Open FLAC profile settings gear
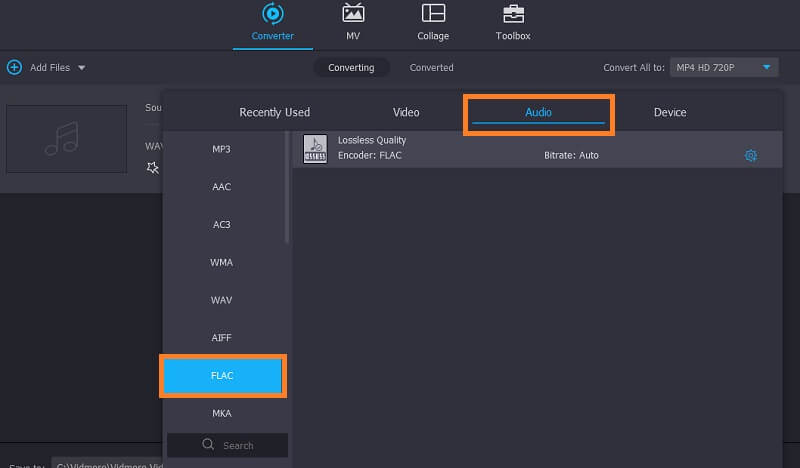This screenshot has width=800, height=468. point(751,155)
